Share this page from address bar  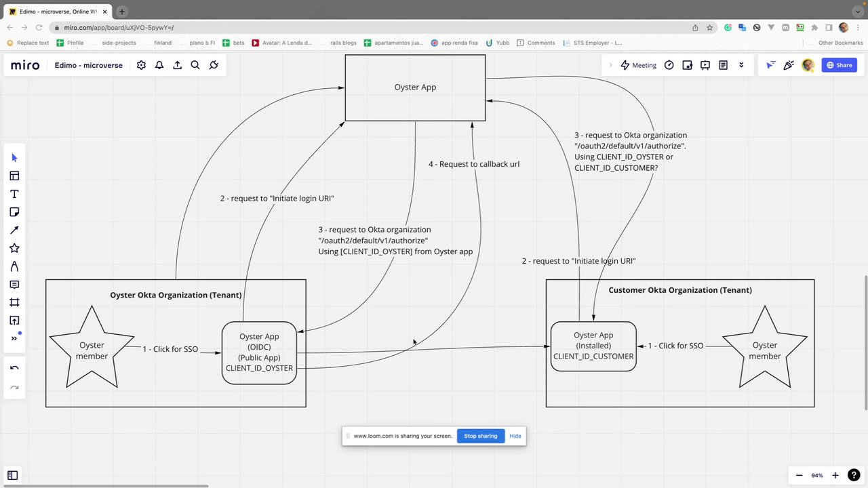(695, 28)
